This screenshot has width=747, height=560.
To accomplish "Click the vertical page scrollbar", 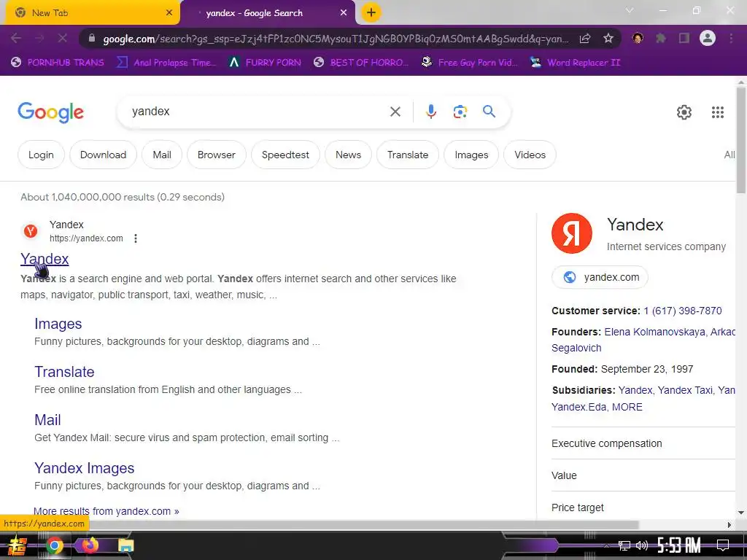I will coord(741,141).
